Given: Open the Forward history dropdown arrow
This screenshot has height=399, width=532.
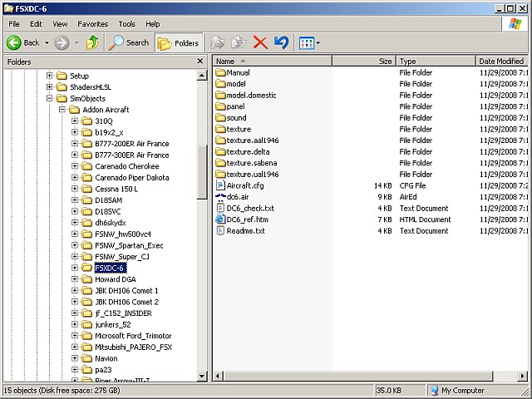Looking at the screenshot, I should pyautogui.click(x=77, y=43).
